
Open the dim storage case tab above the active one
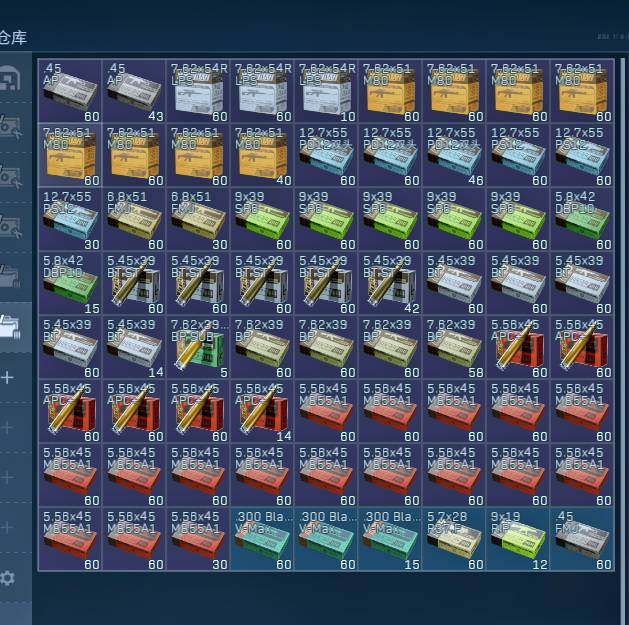coord(10,277)
